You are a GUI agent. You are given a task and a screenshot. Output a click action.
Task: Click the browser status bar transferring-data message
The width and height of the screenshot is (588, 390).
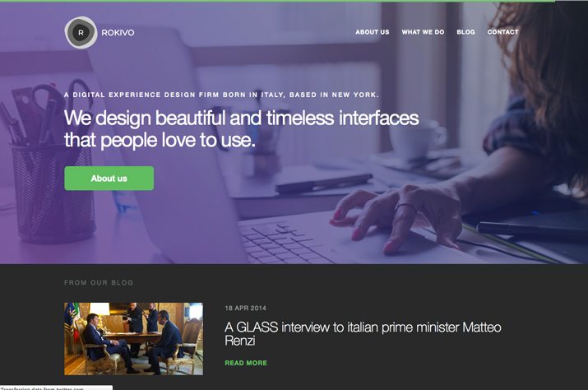coord(56,388)
